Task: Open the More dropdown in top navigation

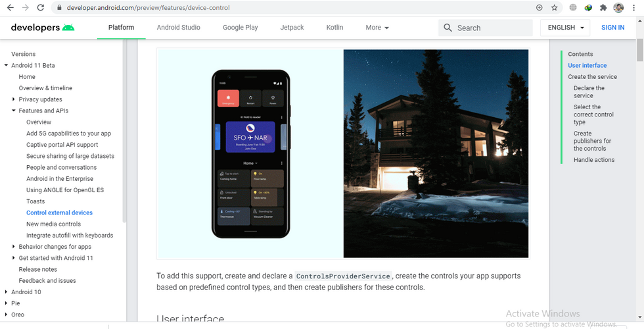Action: [377, 28]
